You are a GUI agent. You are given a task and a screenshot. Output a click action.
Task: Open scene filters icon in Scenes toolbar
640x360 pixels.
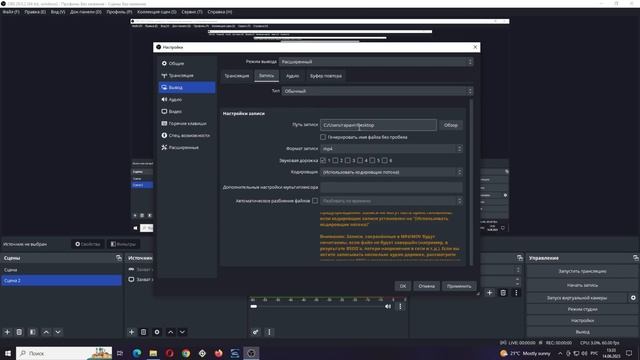(x=33, y=332)
